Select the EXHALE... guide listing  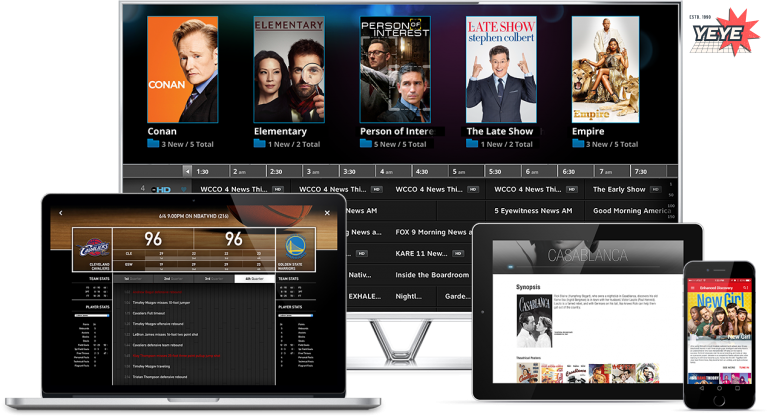point(365,296)
